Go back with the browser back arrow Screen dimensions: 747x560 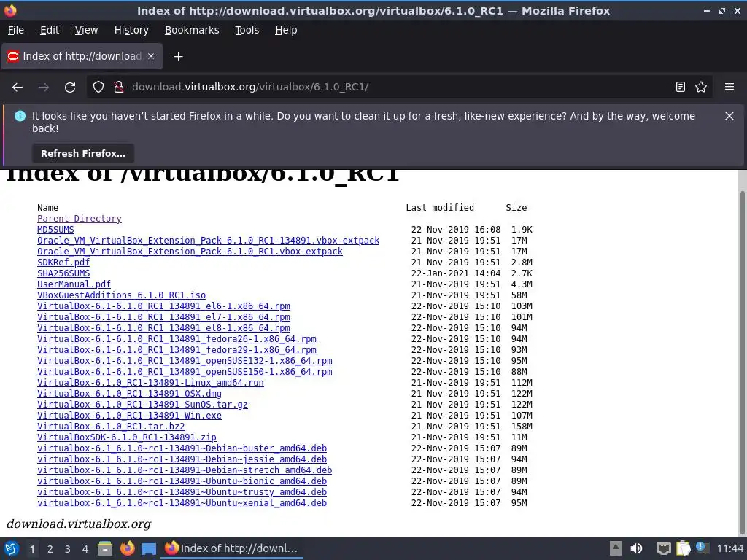tap(18, 87)
